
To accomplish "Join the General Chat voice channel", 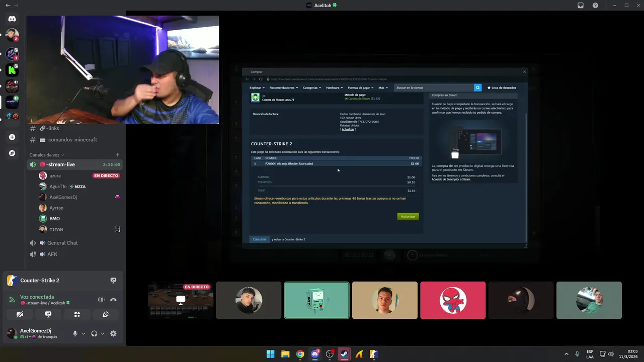I will coord(74,243).
